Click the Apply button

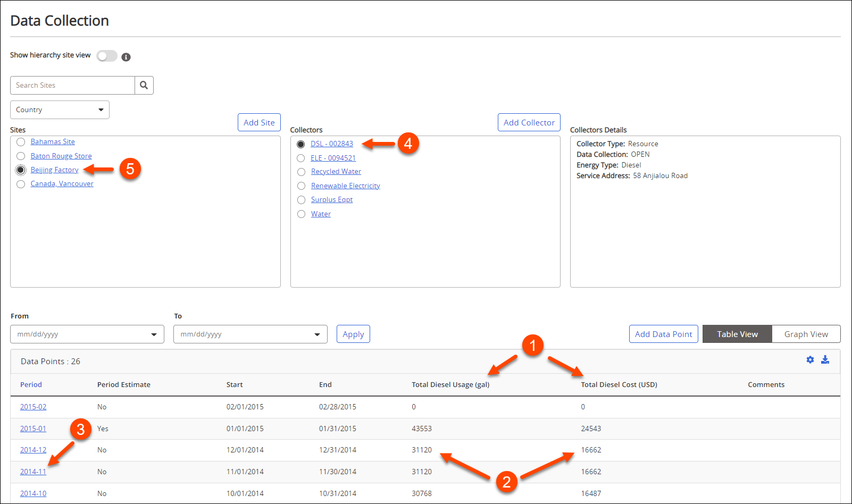coord(353,334)
